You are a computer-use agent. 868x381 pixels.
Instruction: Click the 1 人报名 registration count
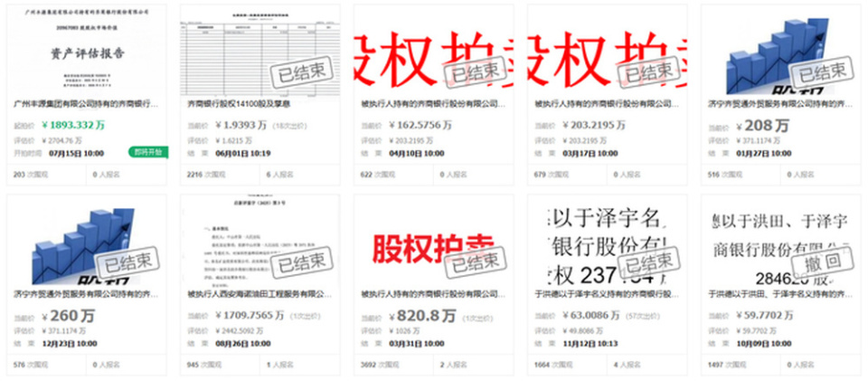tap(280, 365)
